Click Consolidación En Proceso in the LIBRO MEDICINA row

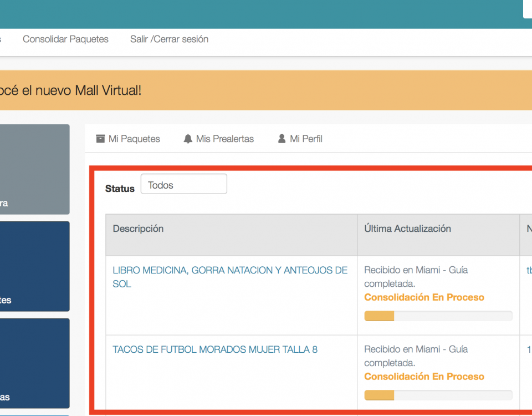424,297
